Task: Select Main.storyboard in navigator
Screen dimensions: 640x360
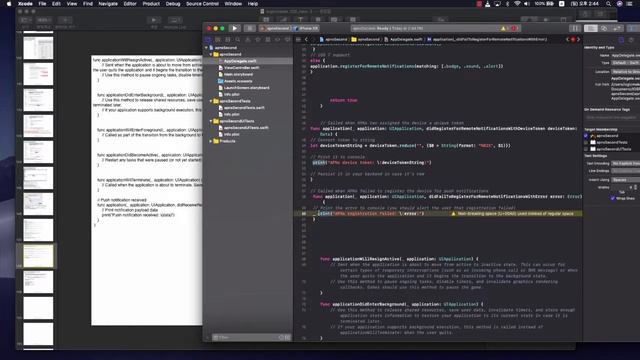Action: coord(238,74)
